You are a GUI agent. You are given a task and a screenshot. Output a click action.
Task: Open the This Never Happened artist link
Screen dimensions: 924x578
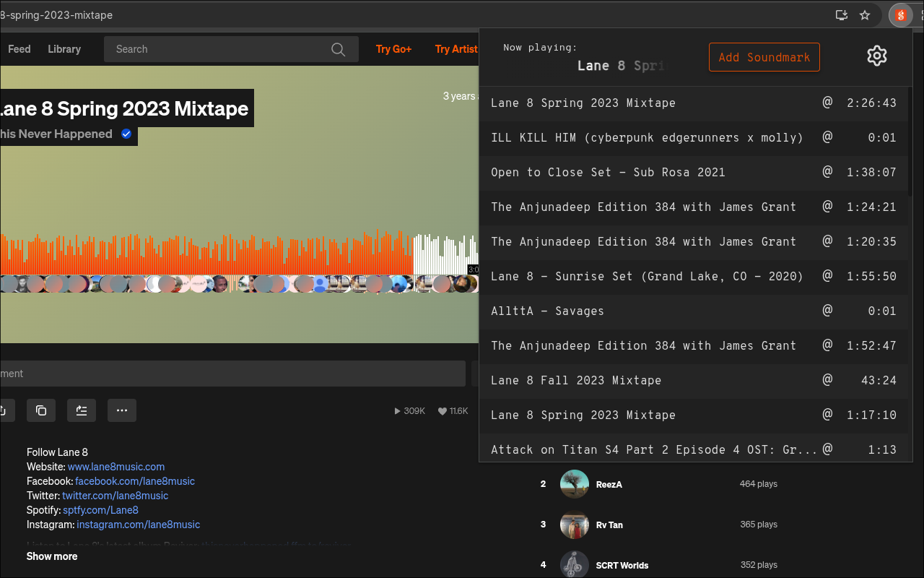[x=56, y=134]
